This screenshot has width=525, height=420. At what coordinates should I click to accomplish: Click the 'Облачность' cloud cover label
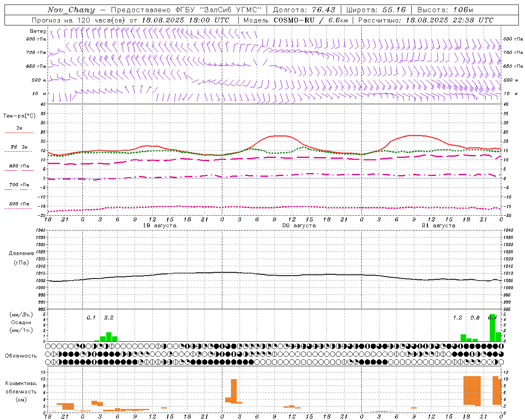[21, 356]
